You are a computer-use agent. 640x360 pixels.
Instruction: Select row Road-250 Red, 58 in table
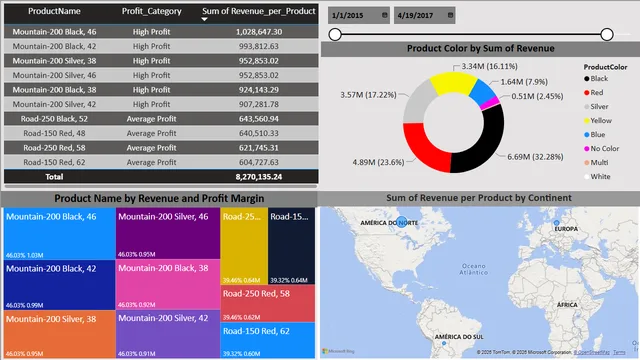161,148
